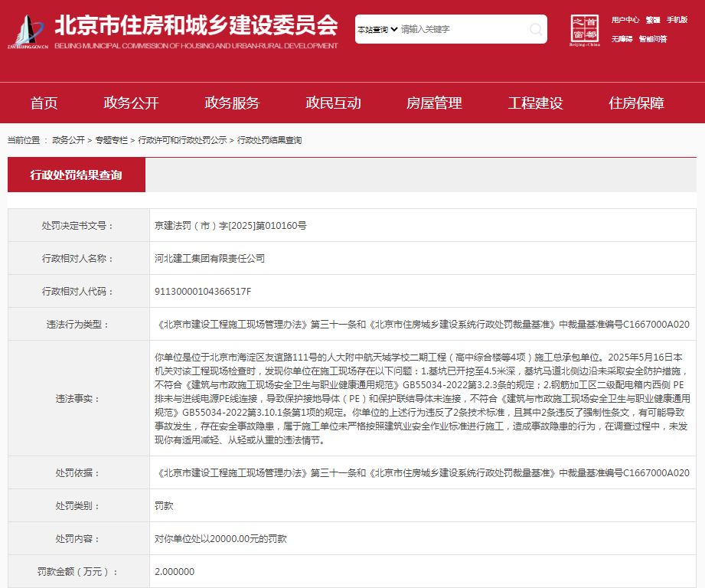The width and height of the screenshot is (705, 588).
Task: Go to the 首页 menu item
Action: pos(44,103)
